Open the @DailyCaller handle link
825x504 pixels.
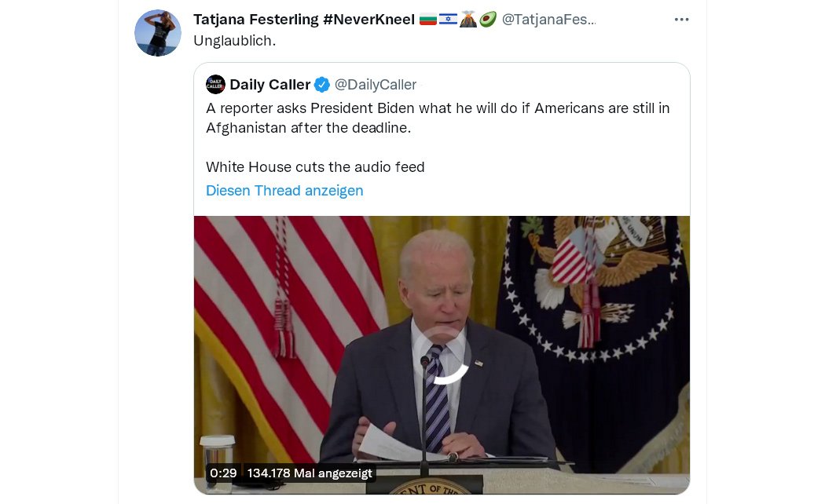(376, 85)
